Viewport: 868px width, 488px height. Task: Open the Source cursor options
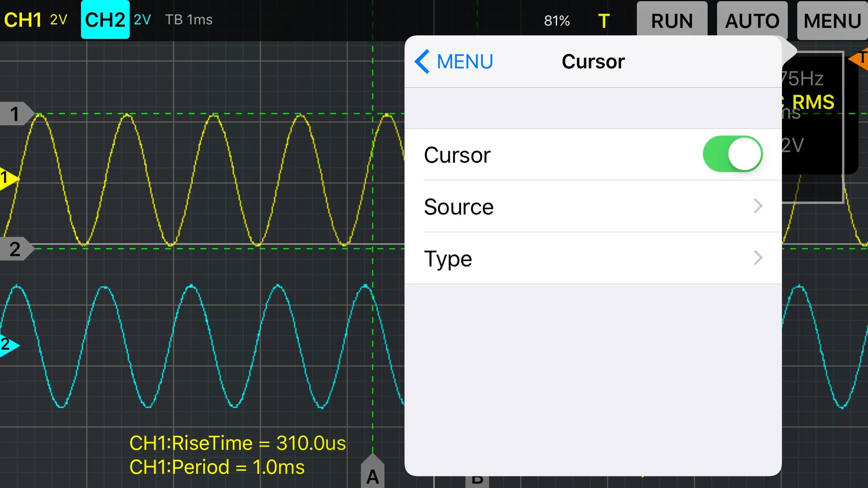(593, 206)
